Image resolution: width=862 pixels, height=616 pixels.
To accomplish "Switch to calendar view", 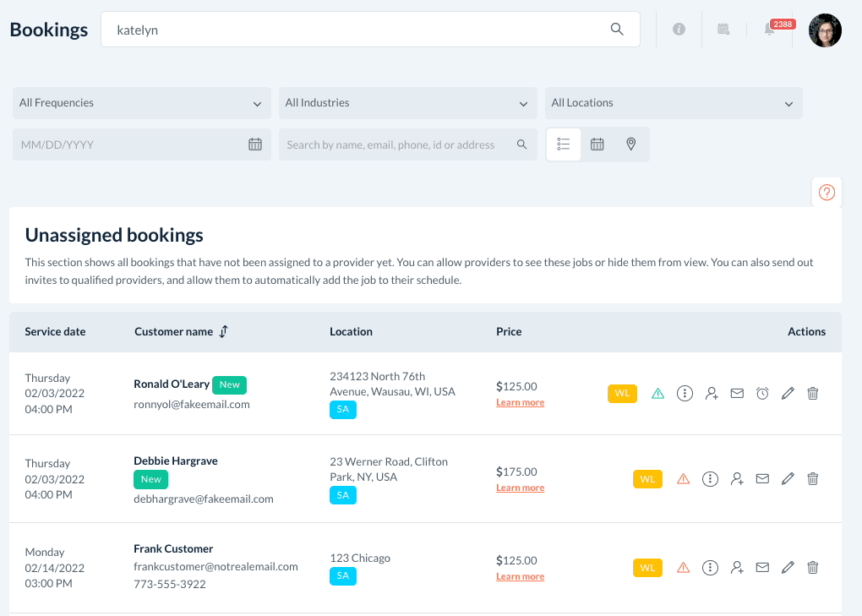I will coord(597,144).
